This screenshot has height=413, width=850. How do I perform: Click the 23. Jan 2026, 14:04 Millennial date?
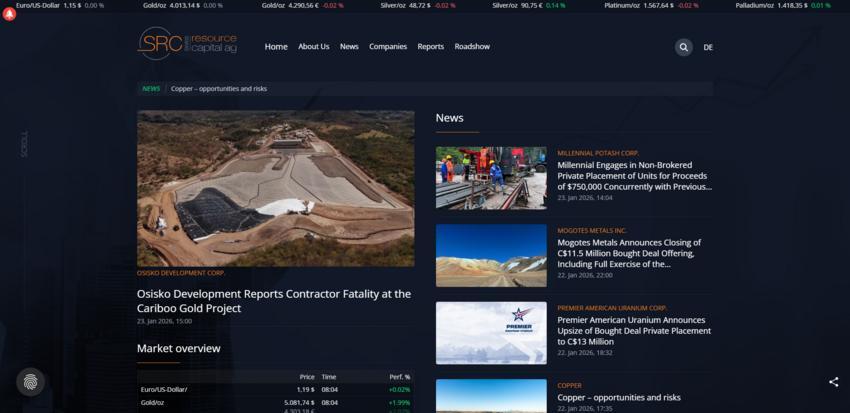tap(585, 198)
